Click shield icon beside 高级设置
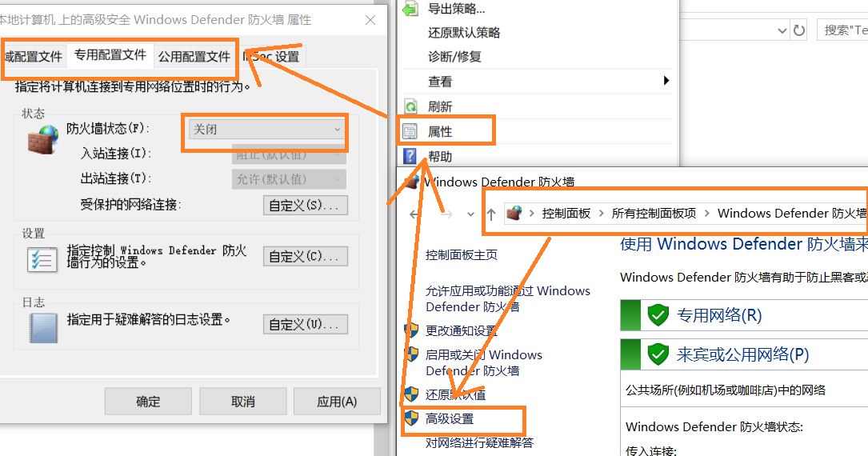The height and width of the screenshot is (456, 868). (411, 418)
